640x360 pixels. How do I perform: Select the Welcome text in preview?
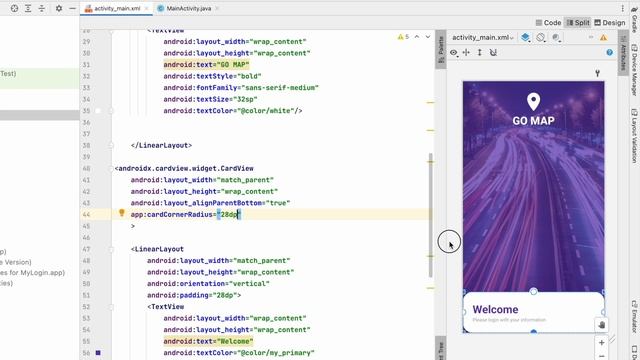coord(495,309)
